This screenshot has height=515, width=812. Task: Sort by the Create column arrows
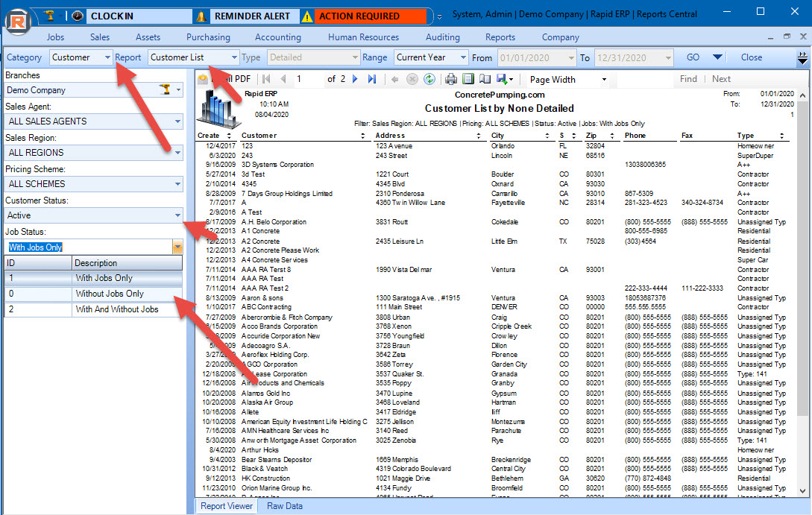[x=229, y=136]
